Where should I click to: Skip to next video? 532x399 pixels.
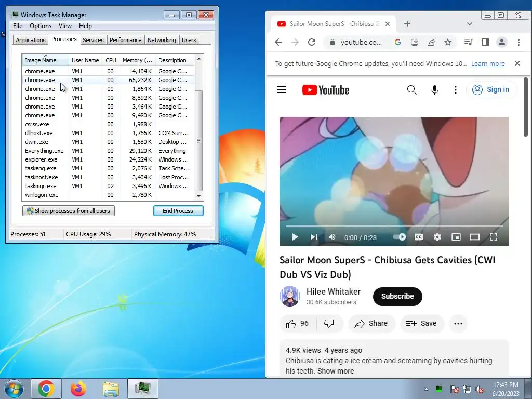point(313,237)
